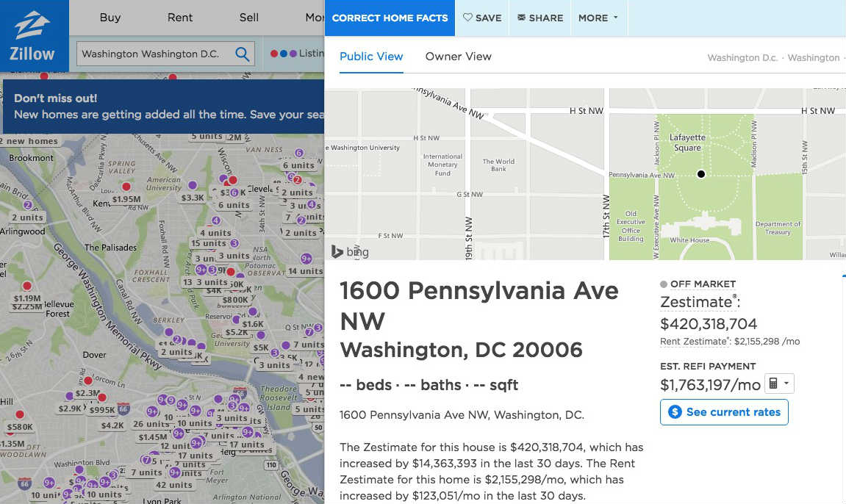Click the $1.95M red map marker
The width and height of the screenshot is (846, 504).
point(126,187)
